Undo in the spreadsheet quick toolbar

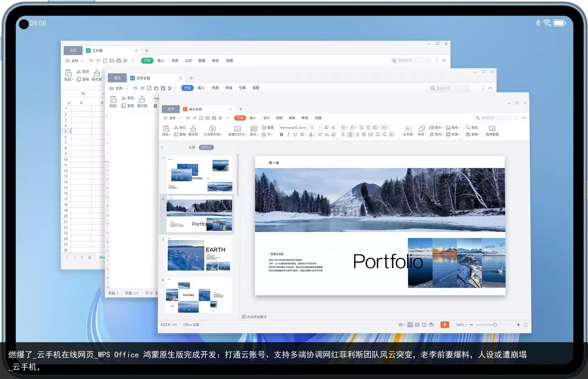tap(91, 61)
